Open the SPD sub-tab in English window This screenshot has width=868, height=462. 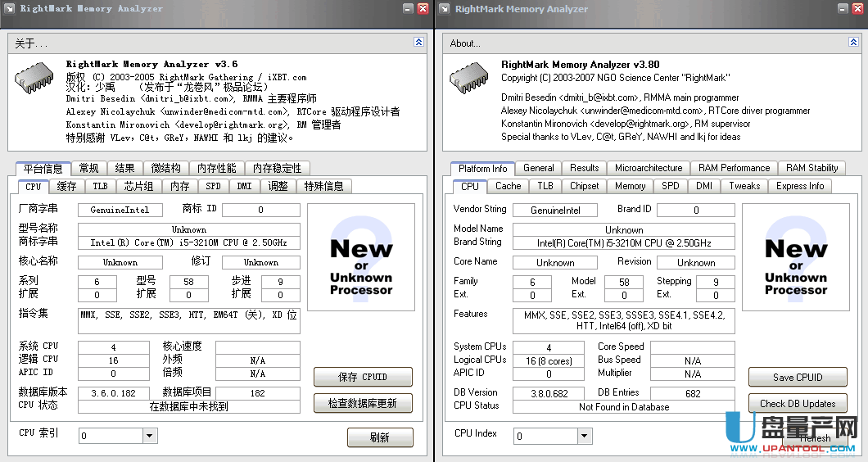tap(670, 186)
